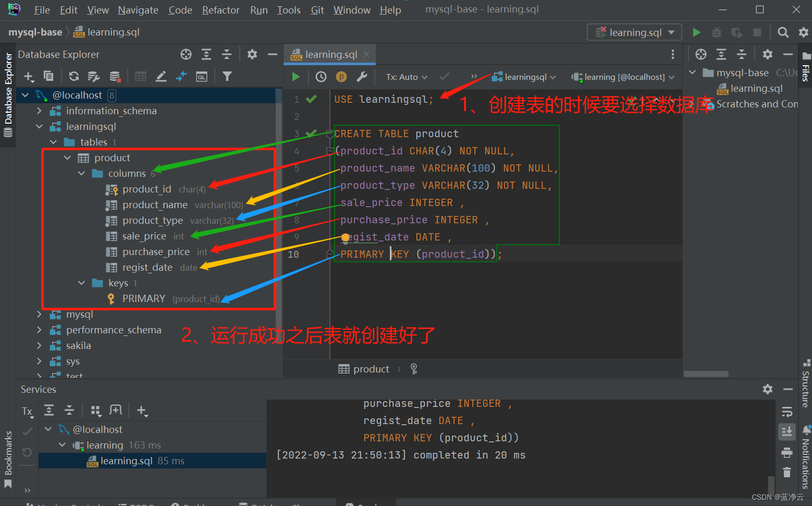Refresh the database tree

click(x=74, y=76)
